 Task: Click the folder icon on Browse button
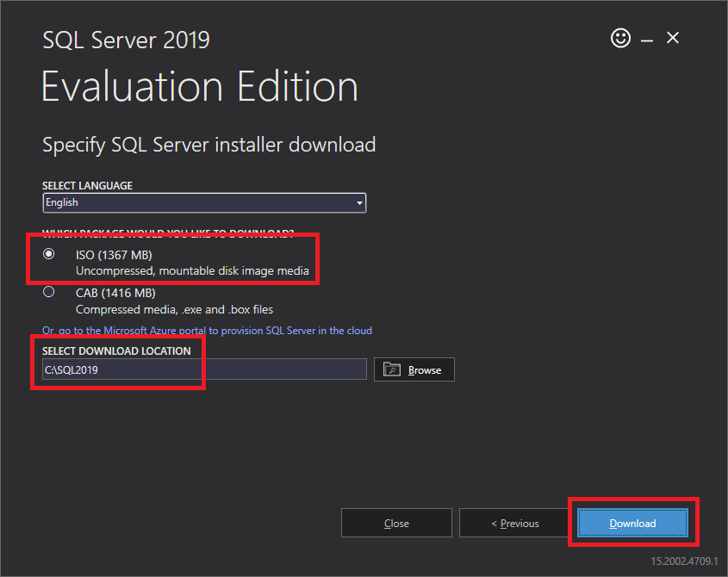tap(392, 369)
